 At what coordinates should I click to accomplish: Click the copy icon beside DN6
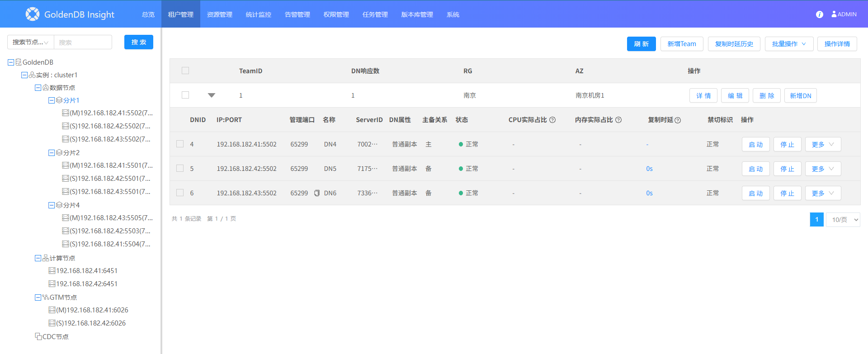(x=317, y=193)
